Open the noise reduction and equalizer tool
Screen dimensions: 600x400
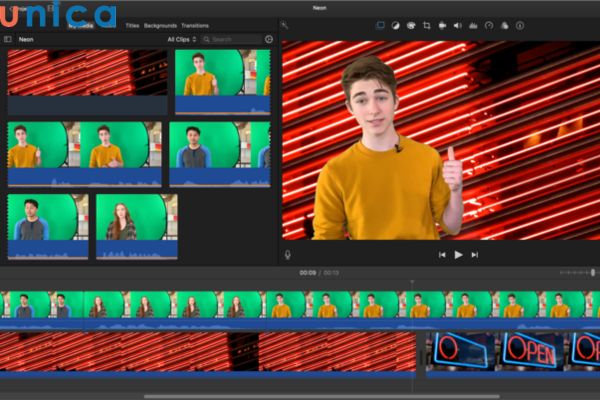pyautogui.click(x=472, y=25)
